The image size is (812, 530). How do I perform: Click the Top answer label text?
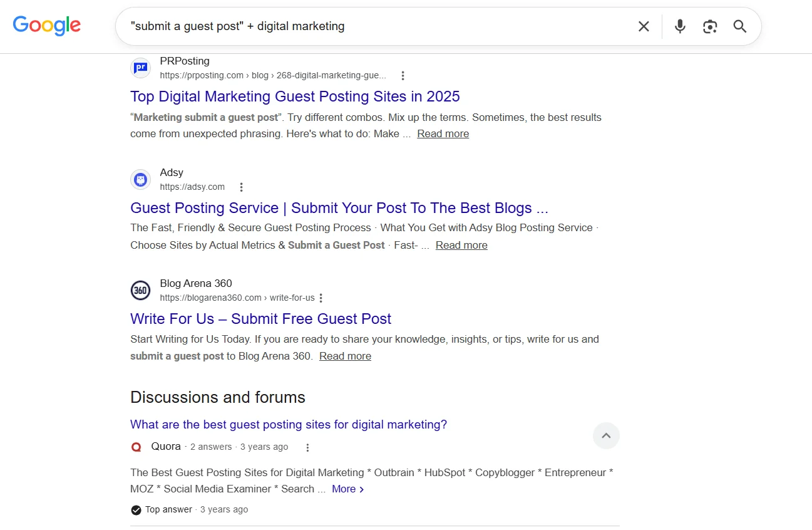tap(168, 509)
